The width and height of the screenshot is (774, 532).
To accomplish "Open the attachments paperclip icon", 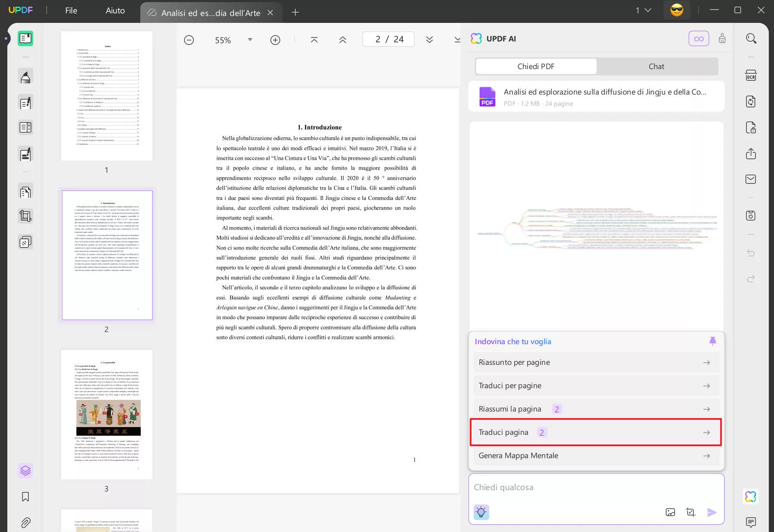I will click(x=25, y=522).
